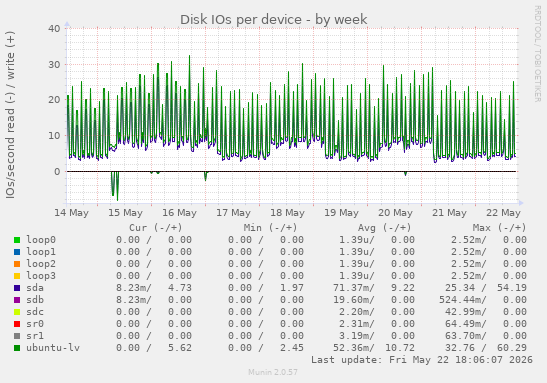This screenshot has height=383, width=547.
Task: Click the '18 May' x-axis label
Action: click(x=287, y=213)
